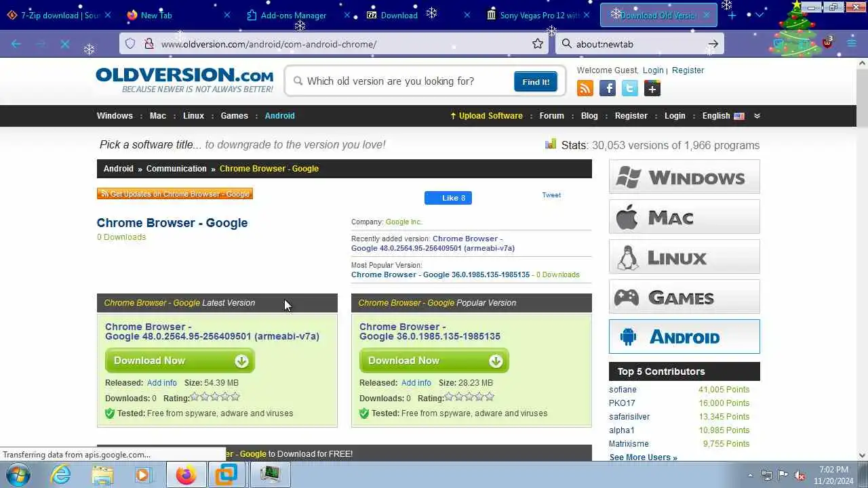
Task: Open a new tab with plus button
Action: pos(732,15)
